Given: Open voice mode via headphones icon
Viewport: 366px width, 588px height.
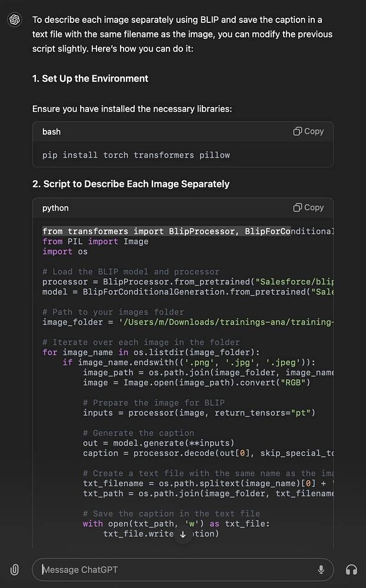Looking at the screenshot, I should point(351,569).
